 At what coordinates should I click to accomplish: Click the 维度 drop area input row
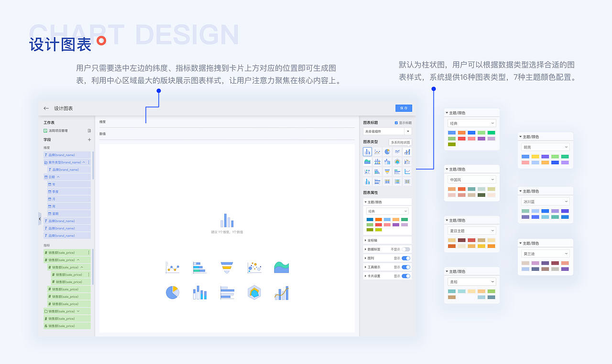(x=227, y=122)
